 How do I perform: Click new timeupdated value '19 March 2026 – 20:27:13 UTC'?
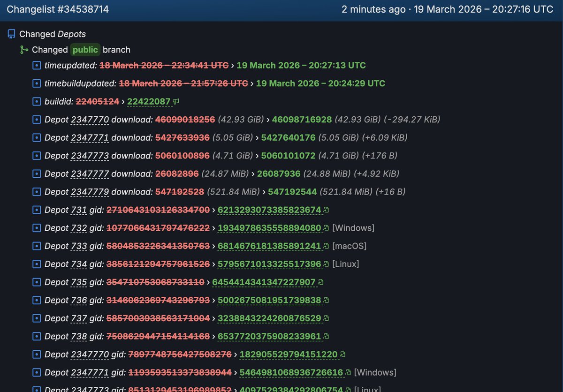[301, 65]
